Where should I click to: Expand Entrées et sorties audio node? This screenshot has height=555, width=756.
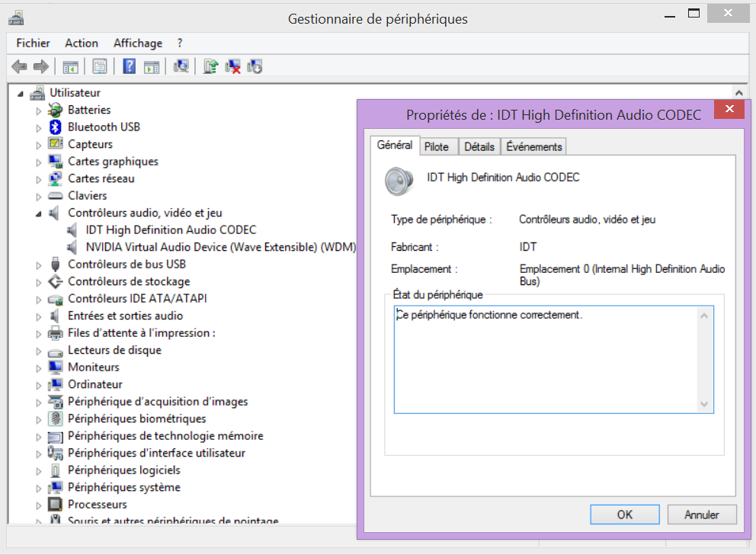click(39, 317)
